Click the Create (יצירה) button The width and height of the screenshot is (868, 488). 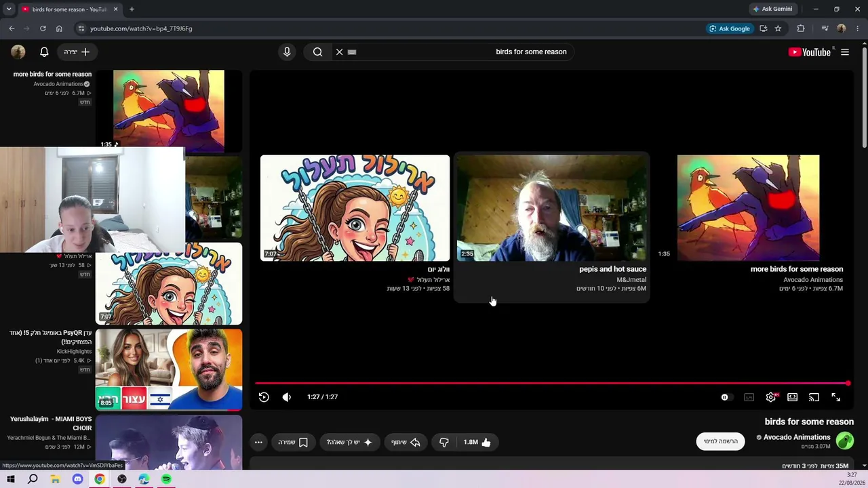tap(77, 52)
